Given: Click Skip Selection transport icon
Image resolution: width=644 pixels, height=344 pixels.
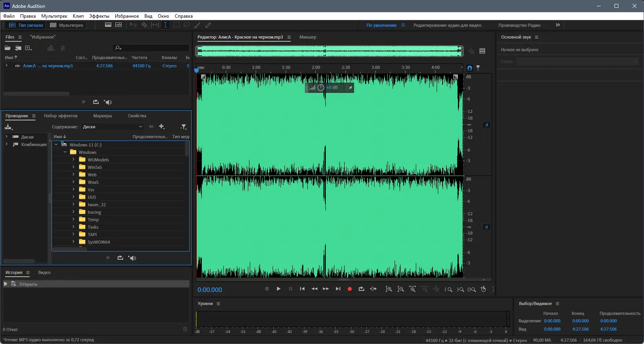Looking at the screenshot, I should 373,289.
